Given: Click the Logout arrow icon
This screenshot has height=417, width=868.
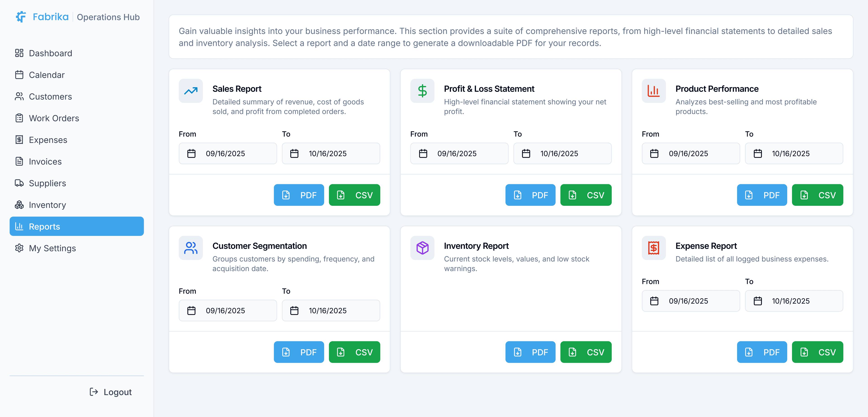Looking at the screenshot, I should pos(94,392).
